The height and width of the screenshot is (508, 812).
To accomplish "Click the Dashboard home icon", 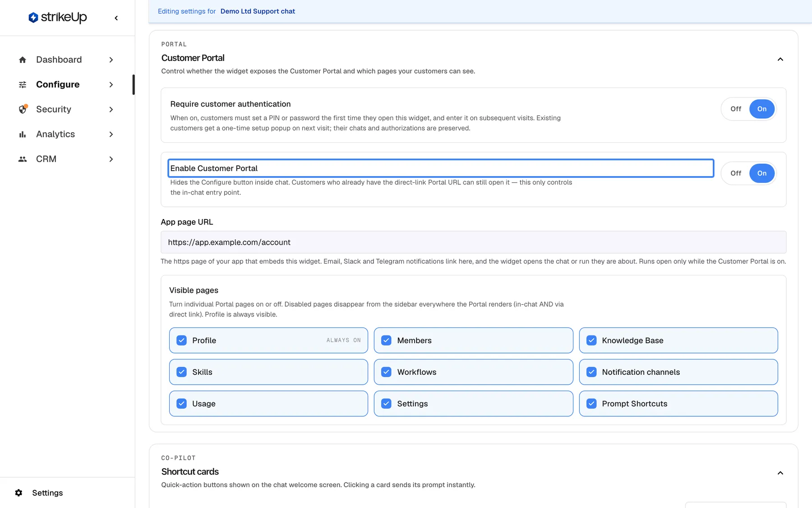I will pyautogui.click(x=23, y=60).
